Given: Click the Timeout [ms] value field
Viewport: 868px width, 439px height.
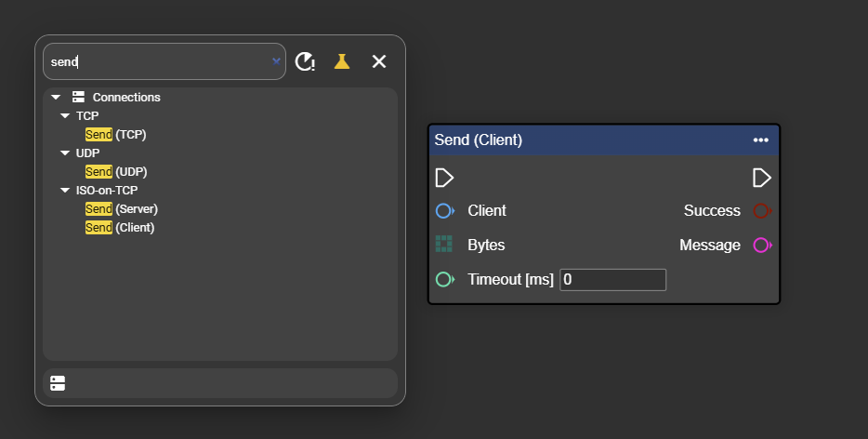Looking at the screenshot, I should 612,279.
